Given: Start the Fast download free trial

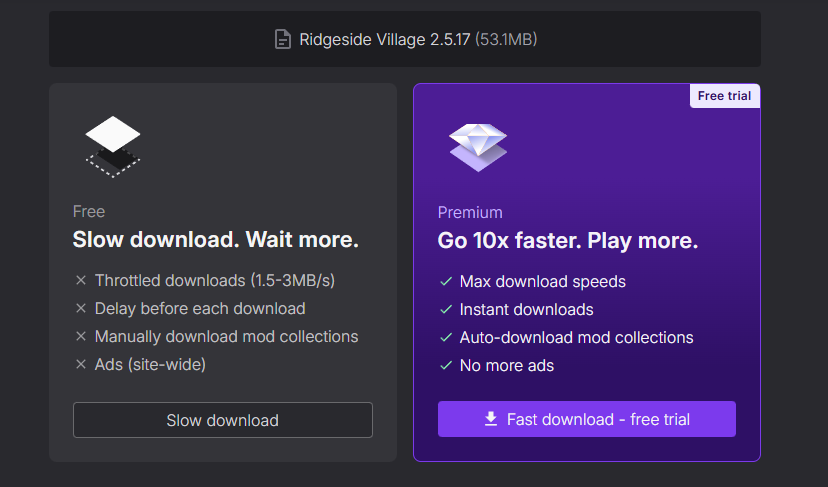Looking at the screenshot, I should tap(587, 419).
